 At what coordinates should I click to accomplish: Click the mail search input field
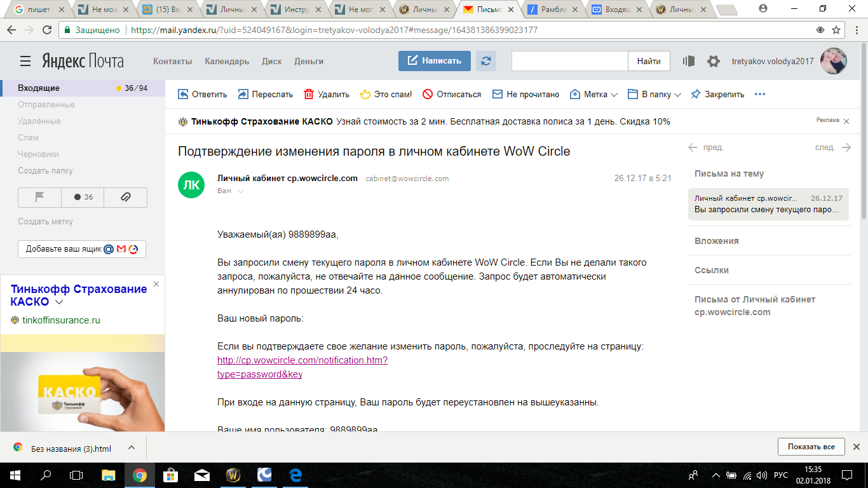(569, 61)
